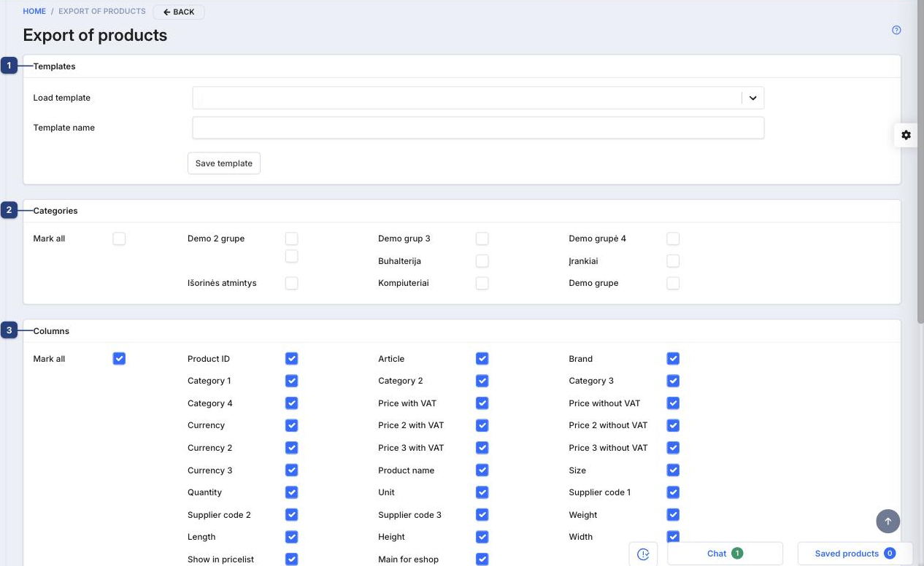Image resolution: width=924 pixels, height=566 pixels.
Task: Disable the Show in pricelist column
Action: (x=291, y=559)
